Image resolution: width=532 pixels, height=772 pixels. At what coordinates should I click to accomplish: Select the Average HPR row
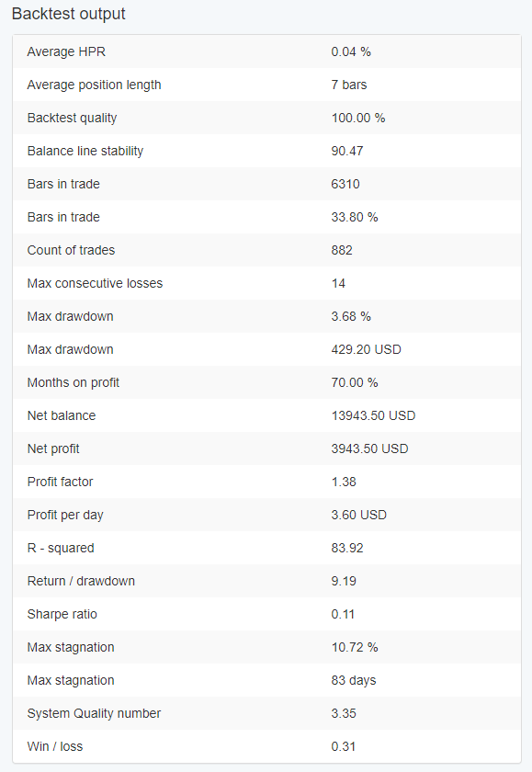point(266,51)
